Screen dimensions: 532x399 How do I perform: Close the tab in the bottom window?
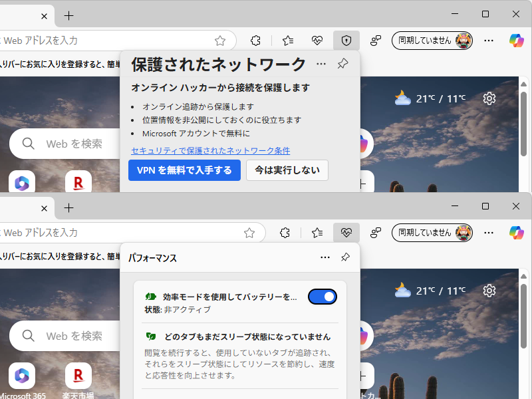tap(44, 208)
